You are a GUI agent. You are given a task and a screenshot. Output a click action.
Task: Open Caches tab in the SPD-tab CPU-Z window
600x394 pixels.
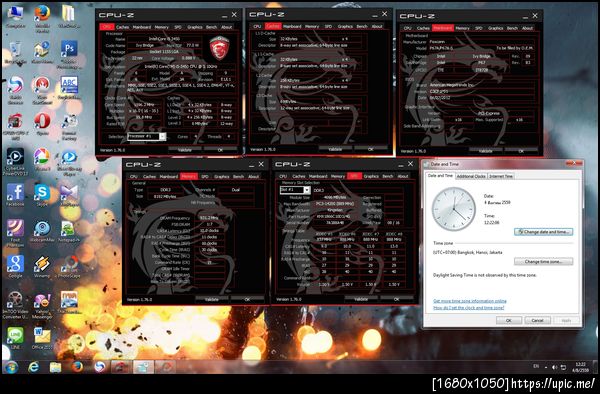(298, 176)
